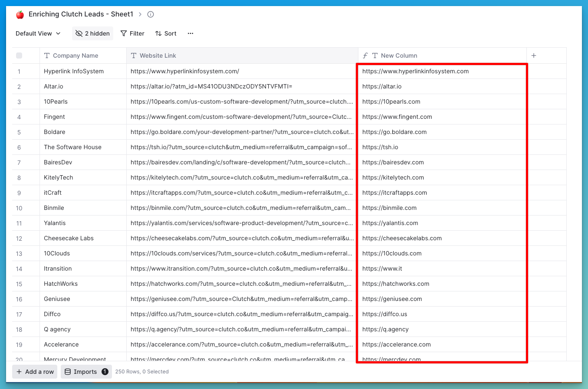Click the go.boldare.com/your-development-partner link cell
The width and height of the screenshot is (588, 389).
pyautogui.click(x=242, y=132)
